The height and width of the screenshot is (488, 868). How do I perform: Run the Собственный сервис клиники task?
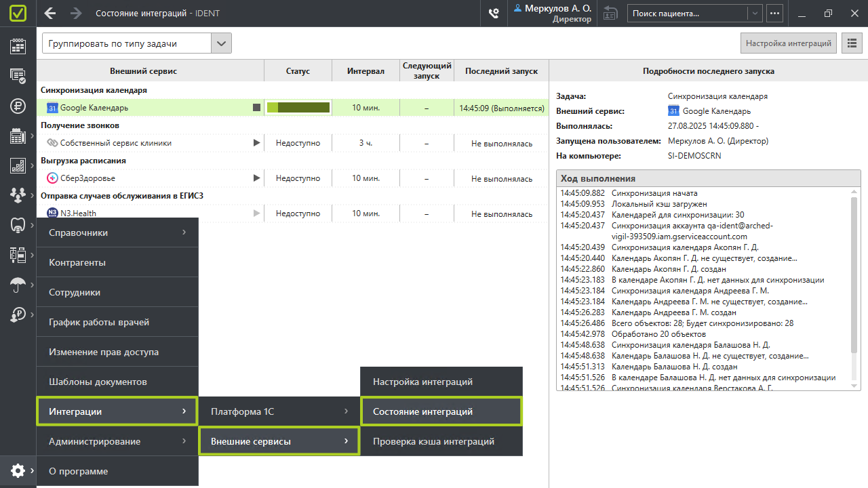[x=256, y=142]
